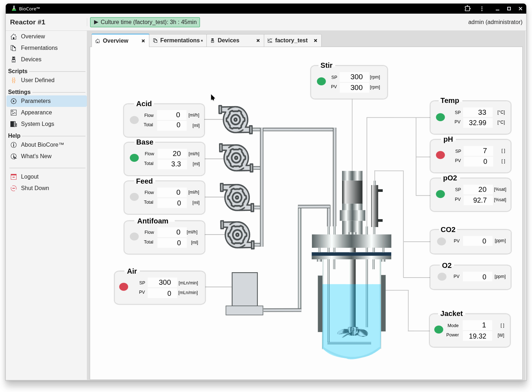
Task: Close the Devices tab
Action: point(258,41)
